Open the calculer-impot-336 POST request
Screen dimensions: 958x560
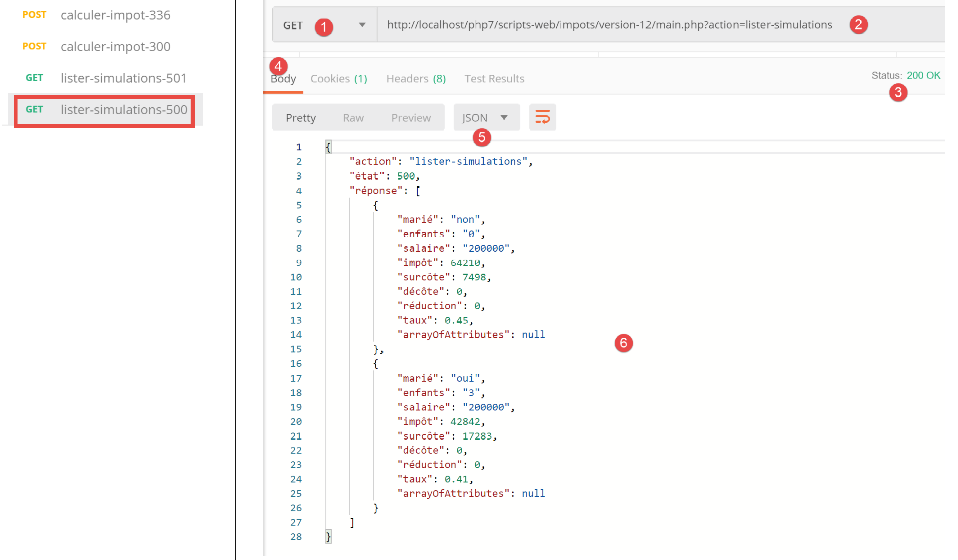pyautogui.click(x=115, y=15)
